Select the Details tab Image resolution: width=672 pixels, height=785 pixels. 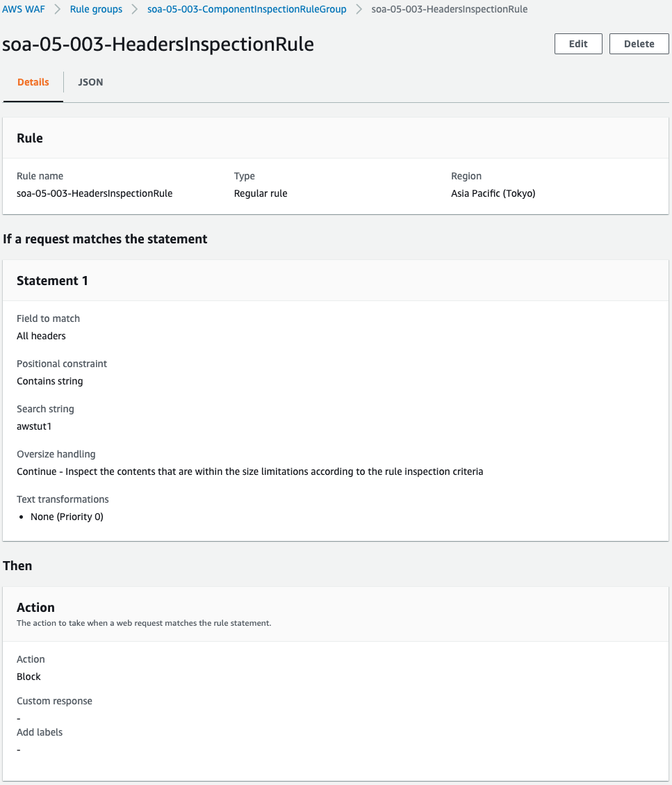click(x=33, y=82)
